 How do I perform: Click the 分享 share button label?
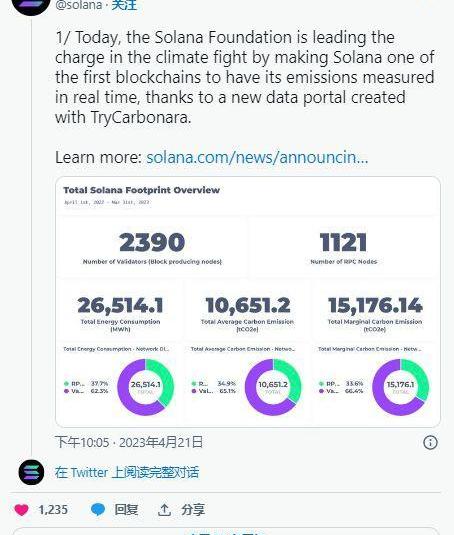[193, 510]
